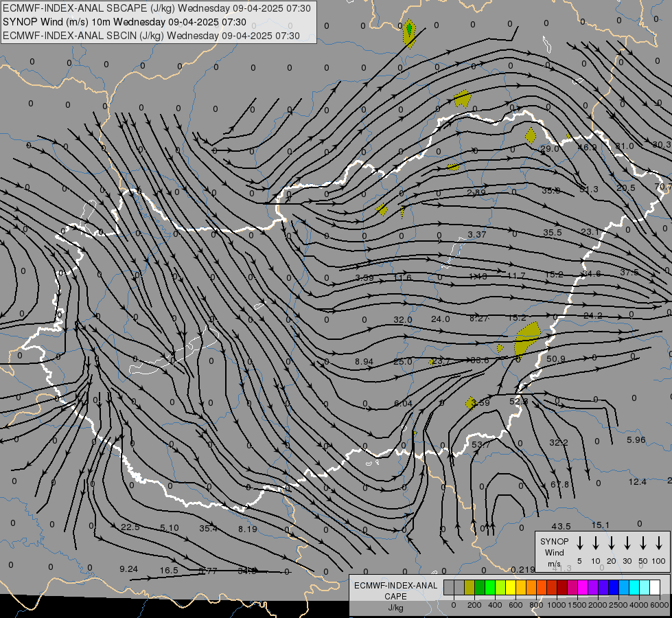Click the 50.9 grid value on the map
Screen dimensions: 672x618
pos(556,359)
